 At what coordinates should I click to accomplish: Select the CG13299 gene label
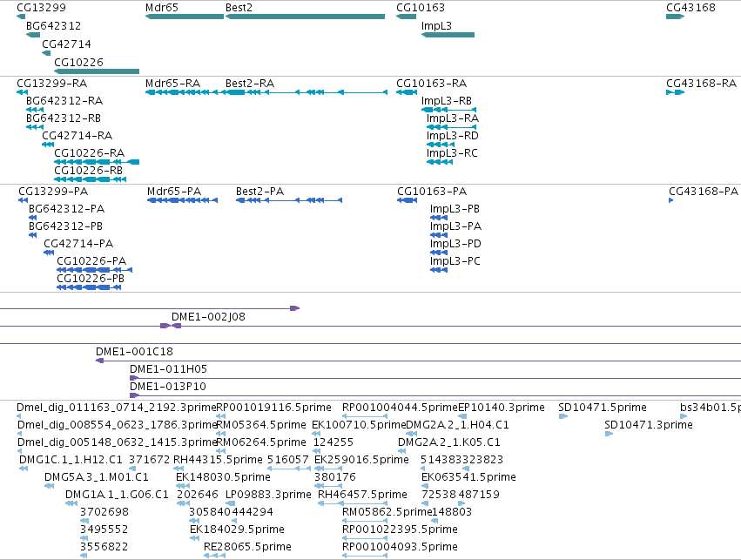click(x=41, y=8)
